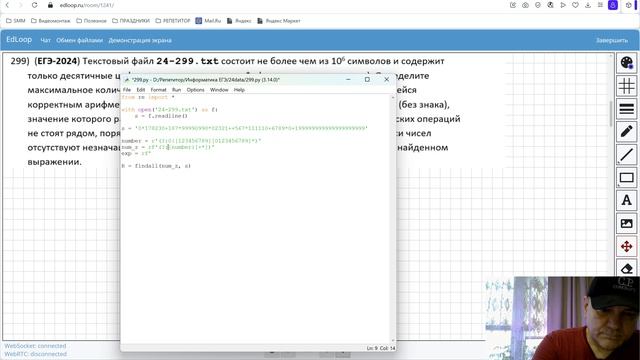Open the Видеомонтаж bookmarks folder
Viewport: 640px width, 360px height.
51,21
